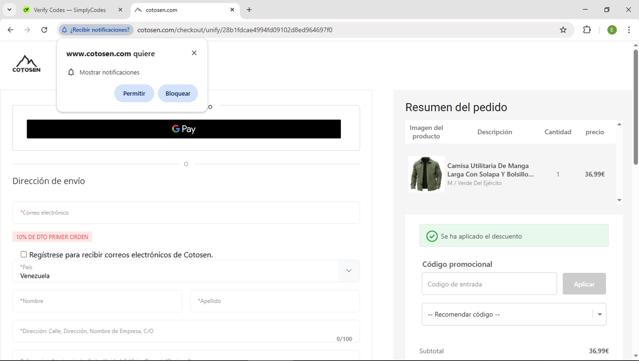639x361 pixels.
Task: Bookmark this page with the star icon
Action: coord(563,30)
